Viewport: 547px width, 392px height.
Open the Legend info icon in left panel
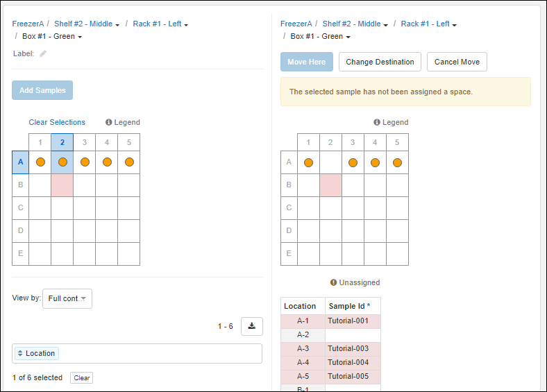109,122
